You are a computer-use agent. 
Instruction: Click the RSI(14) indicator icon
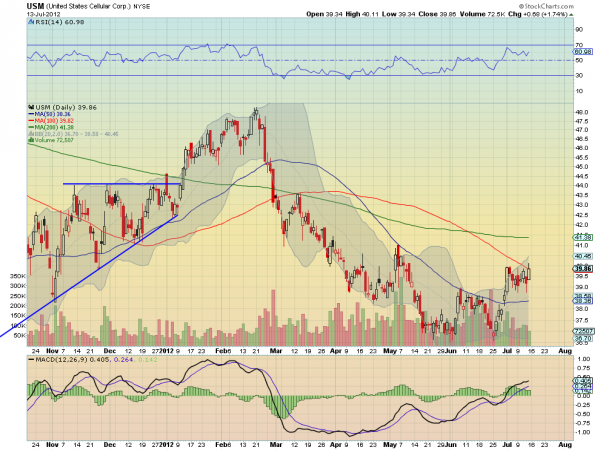pyautogui.click(x=31, y=22)
